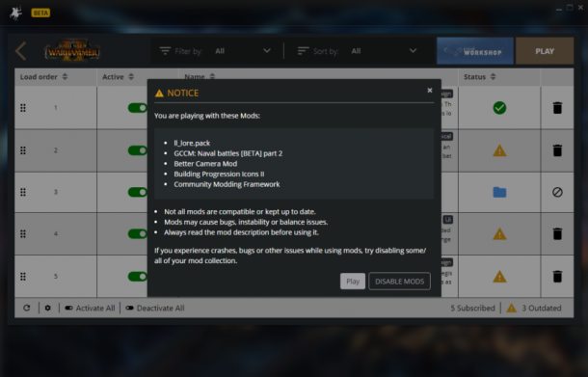Toggle the active switch for mod 5
The width and height of the screenshot is (588, 377).
coord(138,277)
